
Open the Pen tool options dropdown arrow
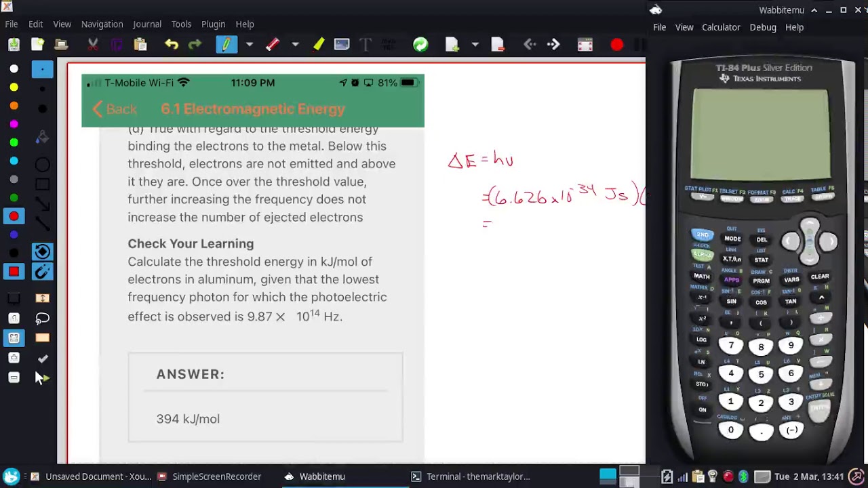click(x=250, y=45)
